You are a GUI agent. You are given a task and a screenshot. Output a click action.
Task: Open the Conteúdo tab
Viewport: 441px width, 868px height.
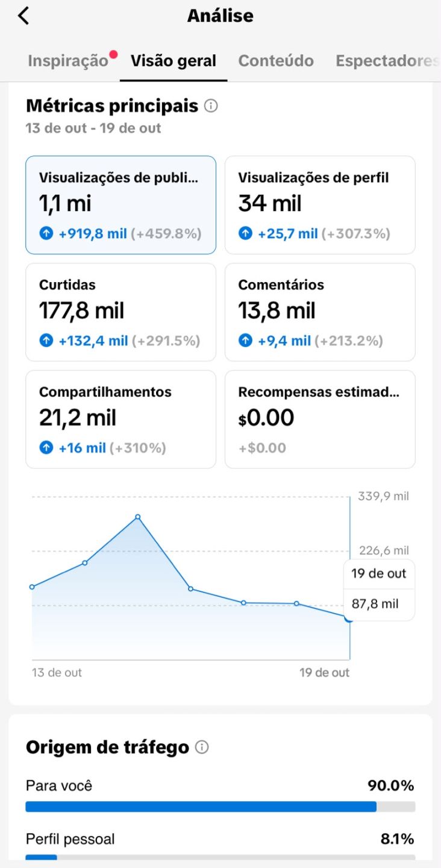(x=276, y=61)
